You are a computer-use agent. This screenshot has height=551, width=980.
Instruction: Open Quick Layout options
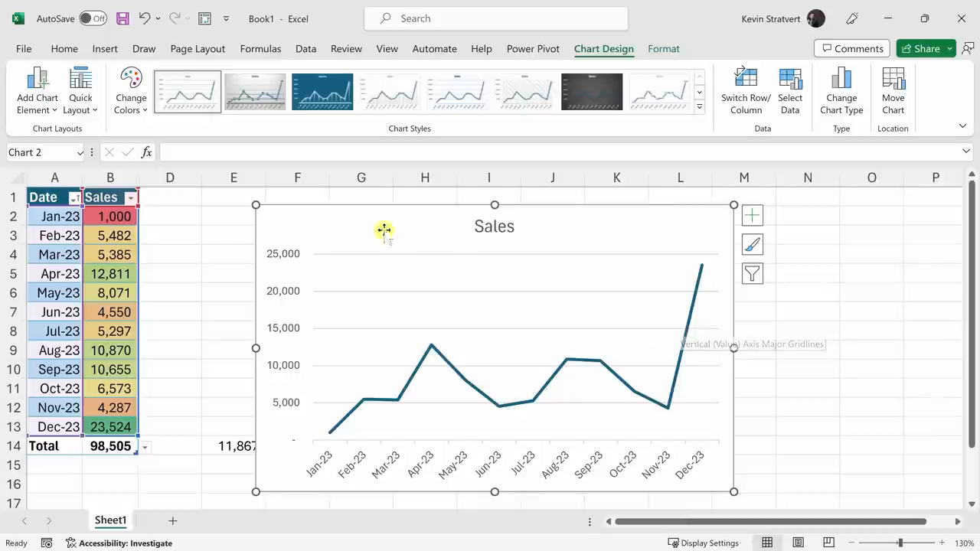click(x=80, y=91)
